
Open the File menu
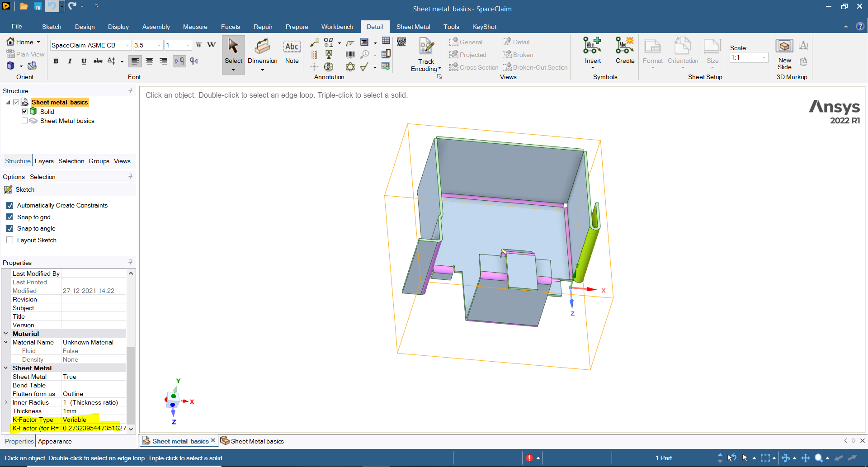[x=17, y=26]
